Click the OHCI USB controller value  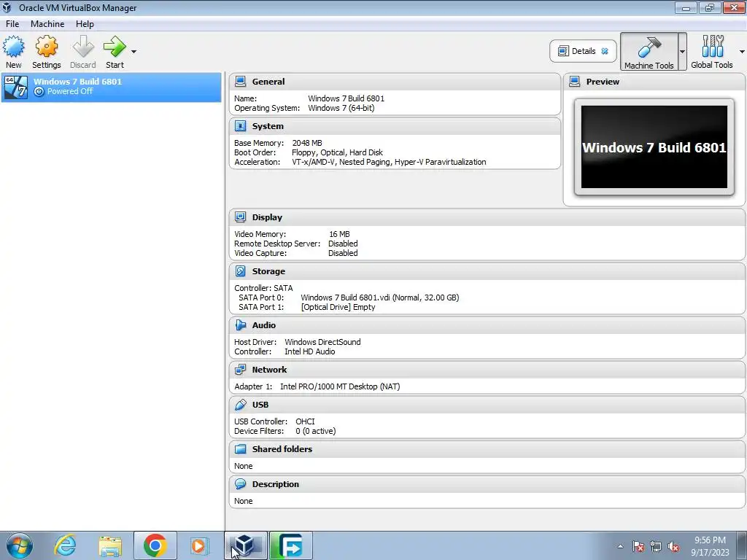[x=306, y=421]
